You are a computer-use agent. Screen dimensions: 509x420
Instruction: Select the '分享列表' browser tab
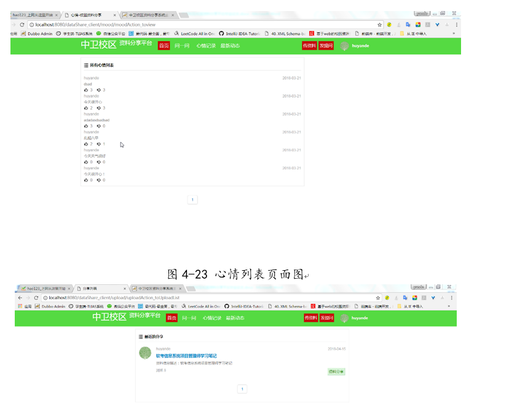[100, 289]
